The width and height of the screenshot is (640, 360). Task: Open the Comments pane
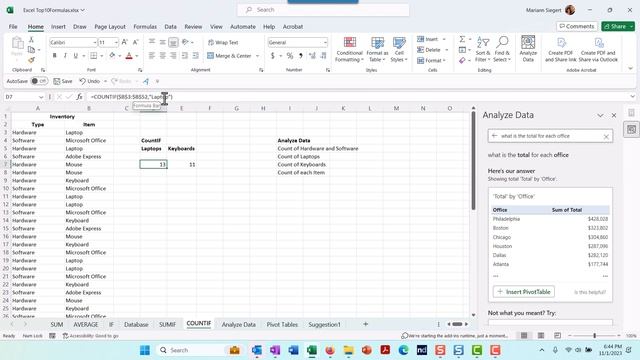tap(577, 26)
